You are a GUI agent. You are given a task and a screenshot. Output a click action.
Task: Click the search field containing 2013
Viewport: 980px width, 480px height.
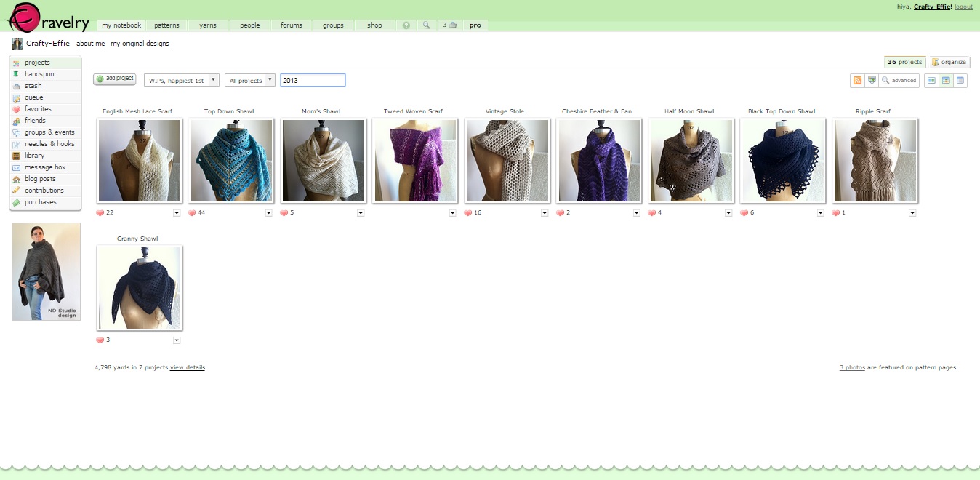tap(313, 80)
